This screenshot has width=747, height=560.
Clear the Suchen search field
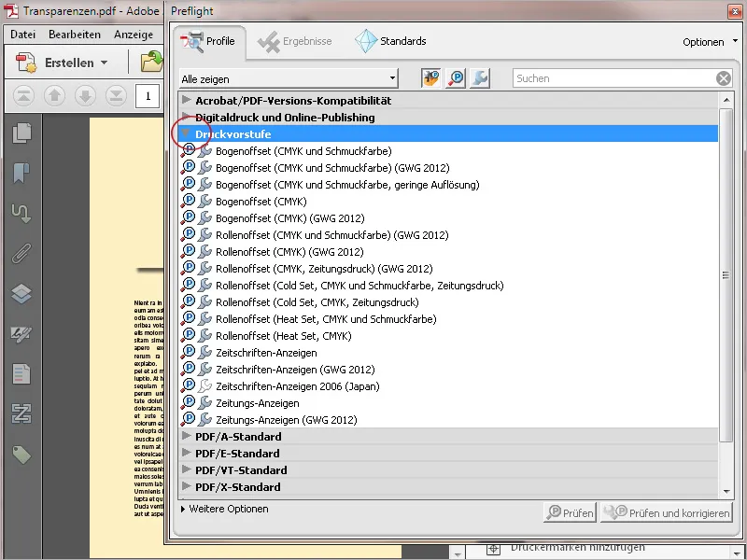723,78
